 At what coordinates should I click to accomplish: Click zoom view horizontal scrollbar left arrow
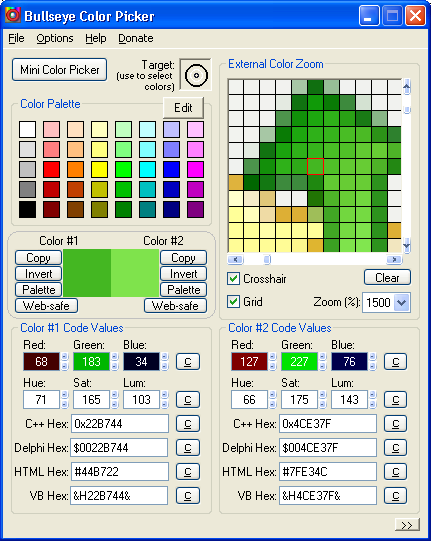coord(235,259)
